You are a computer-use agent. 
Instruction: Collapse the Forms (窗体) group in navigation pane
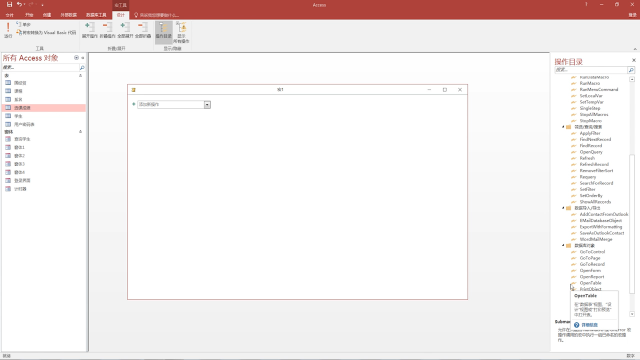[80, 131]
